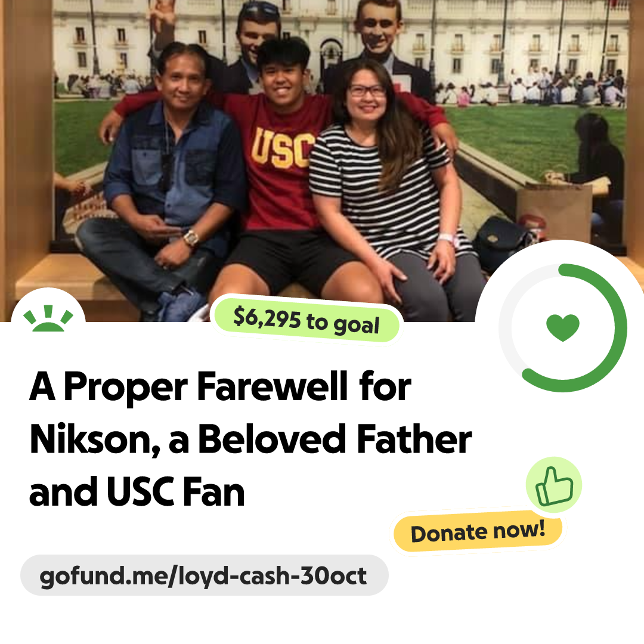
Task: Click the green heart icon
Action: point(563,327)
